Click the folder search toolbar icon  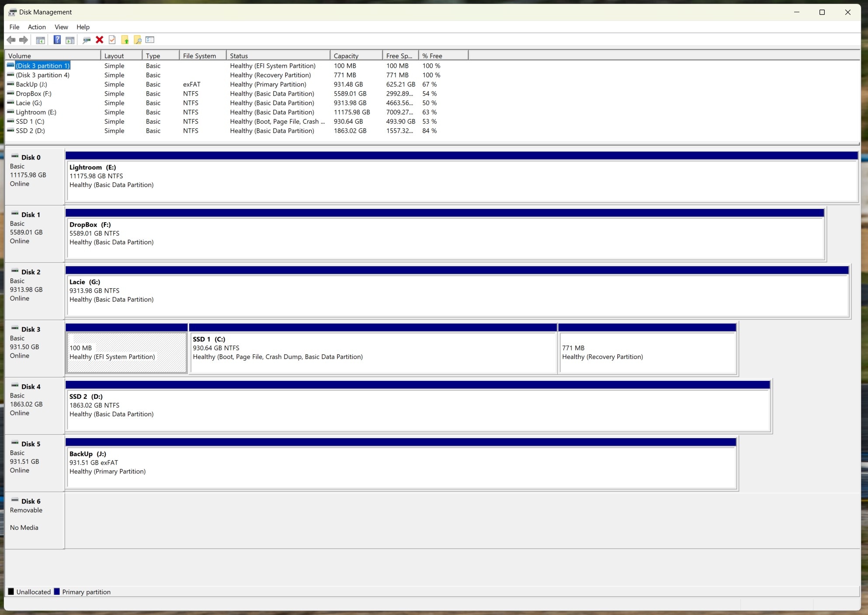pos(138,40)
